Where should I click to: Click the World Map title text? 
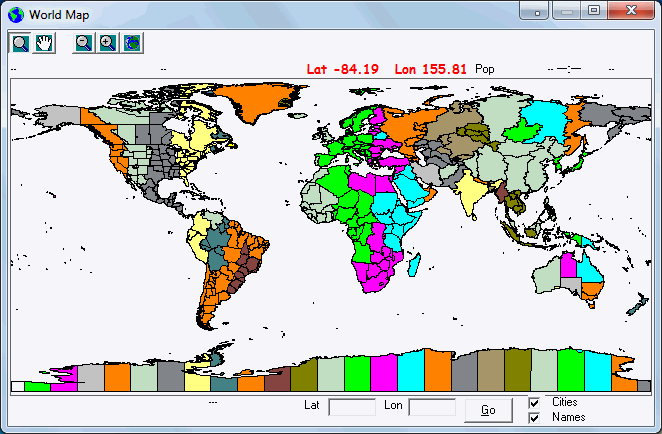point(59,15)
